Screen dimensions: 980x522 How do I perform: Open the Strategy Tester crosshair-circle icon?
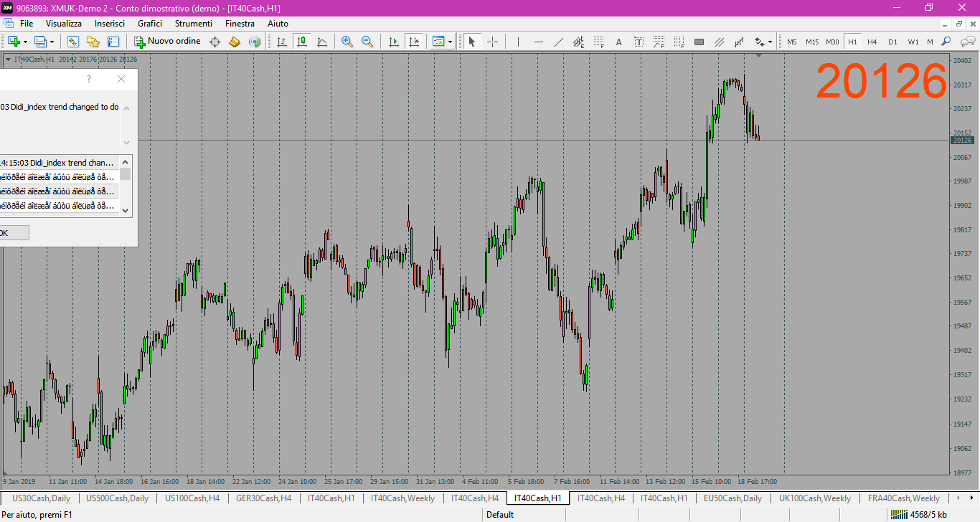[x=215, y=42]
